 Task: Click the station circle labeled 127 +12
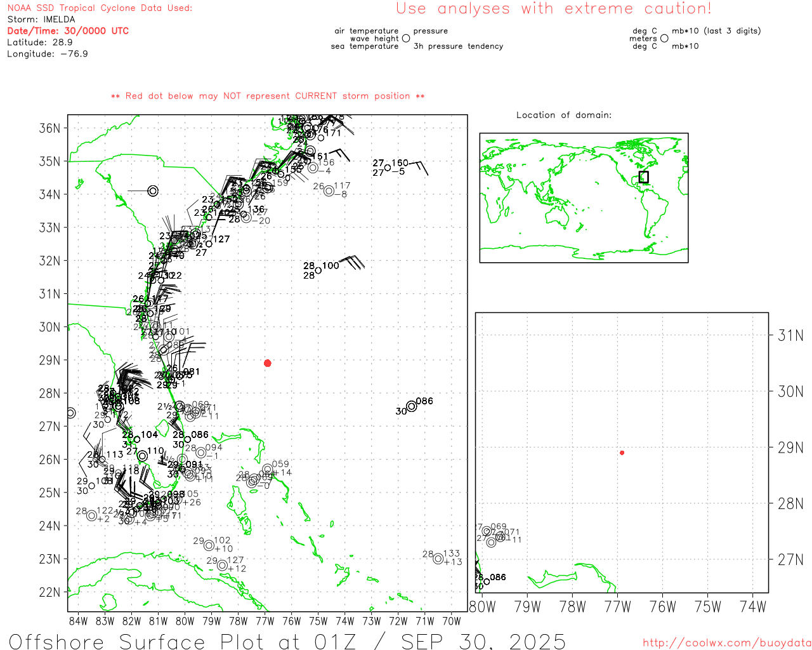222,566
